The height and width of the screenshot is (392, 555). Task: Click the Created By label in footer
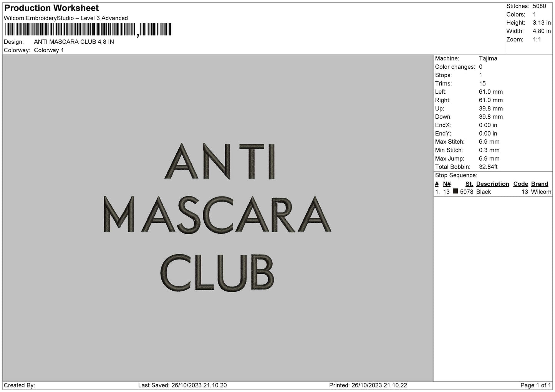[19, 385]
